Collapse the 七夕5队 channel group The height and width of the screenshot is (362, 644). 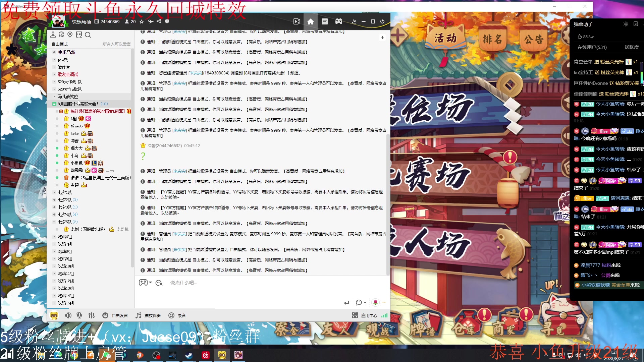tap(54, 222)
